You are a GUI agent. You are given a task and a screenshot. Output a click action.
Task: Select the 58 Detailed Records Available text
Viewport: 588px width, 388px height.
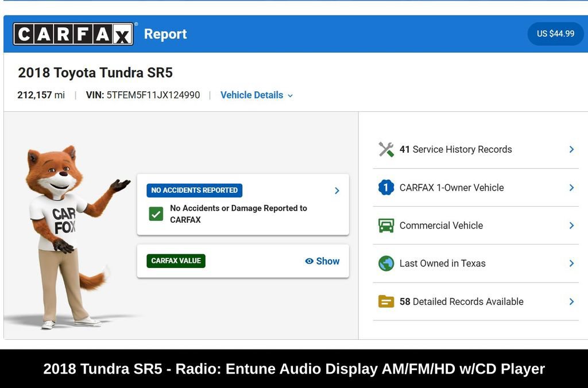click(x=461, y=301)
